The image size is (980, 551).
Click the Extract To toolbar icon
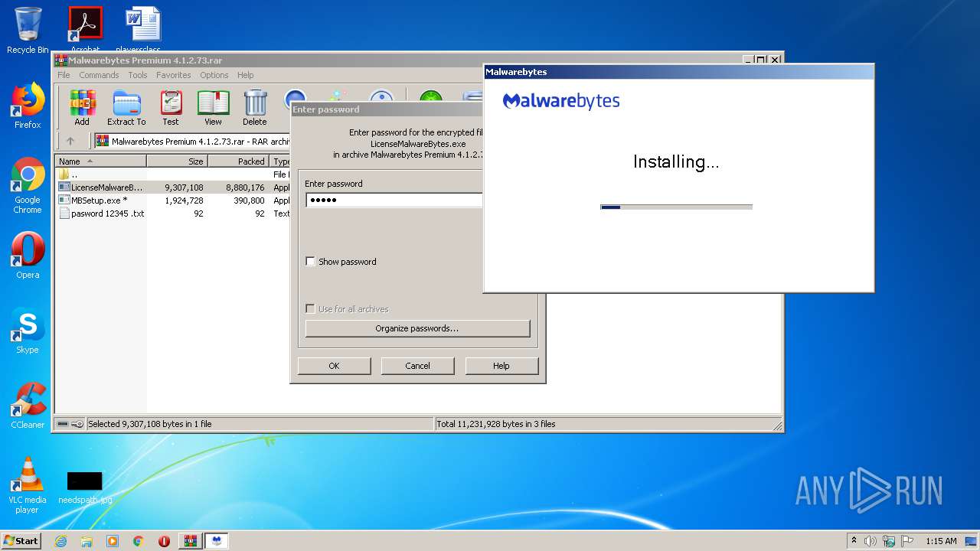[126, 107]
